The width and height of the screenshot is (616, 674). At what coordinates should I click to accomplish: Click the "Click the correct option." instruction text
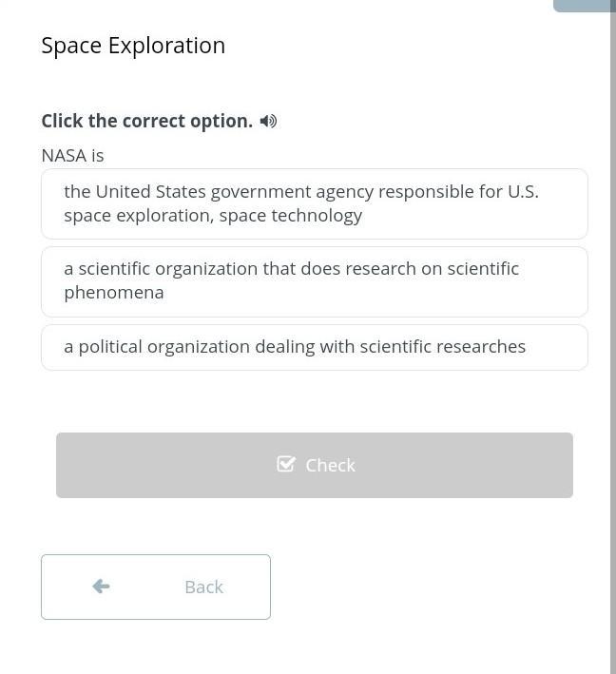[146, 121]
